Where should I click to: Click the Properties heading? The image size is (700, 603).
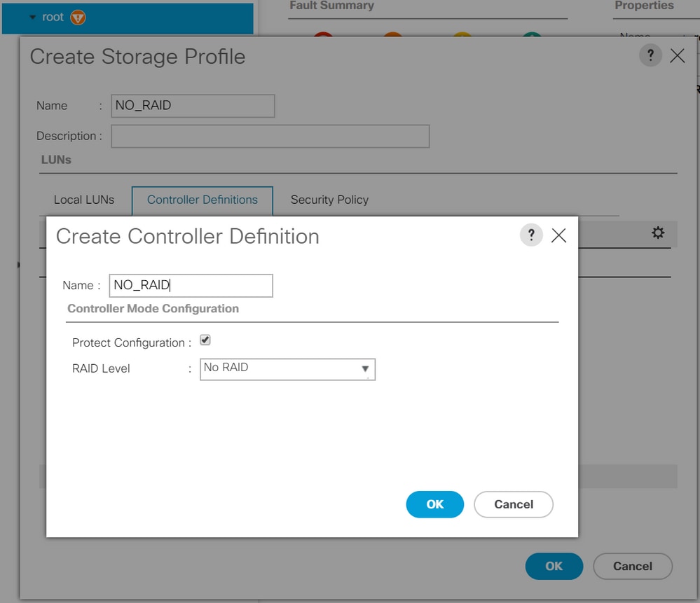(x=644, y=6)
